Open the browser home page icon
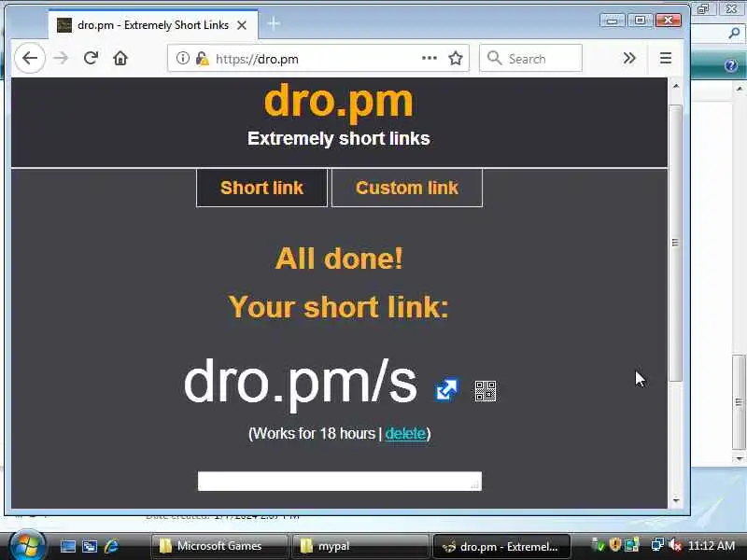This screenshot has width=747, height=560. coord(120,58)
